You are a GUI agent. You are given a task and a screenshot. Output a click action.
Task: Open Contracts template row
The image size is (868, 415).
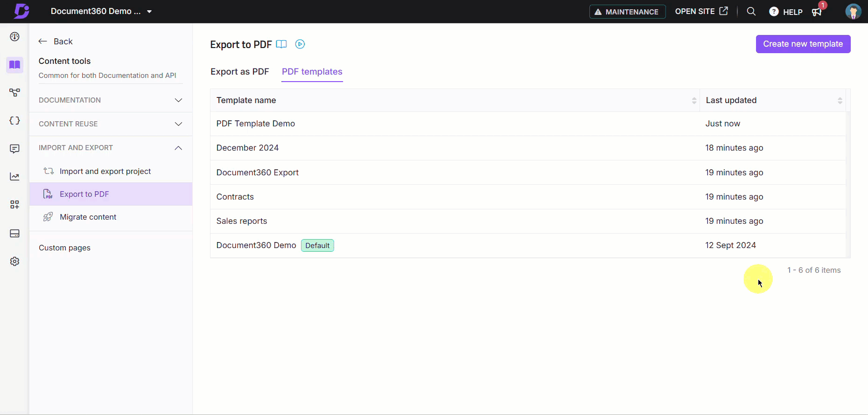pyautogui.click(x=528, y=197)
